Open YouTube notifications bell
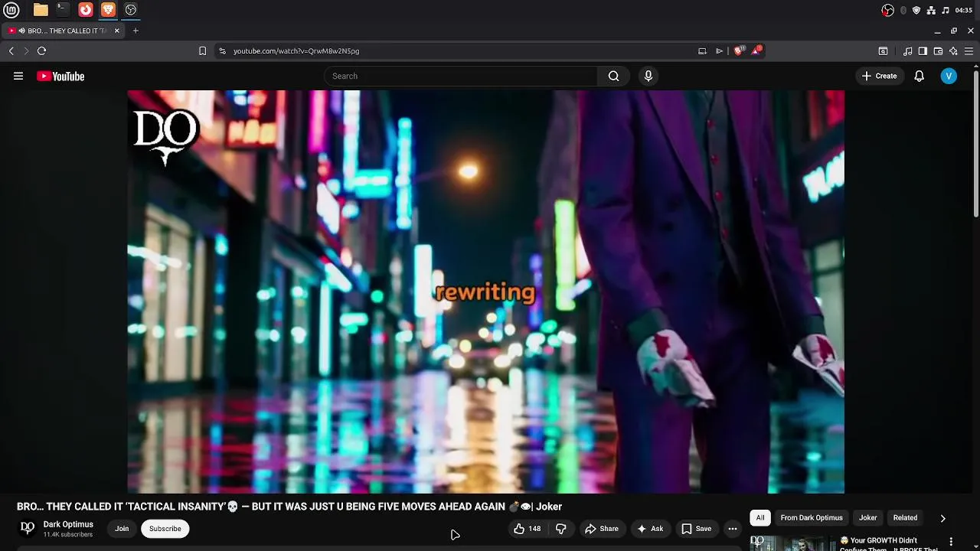The height and width of the screenshot is (551, 980). tap(920, 76)
